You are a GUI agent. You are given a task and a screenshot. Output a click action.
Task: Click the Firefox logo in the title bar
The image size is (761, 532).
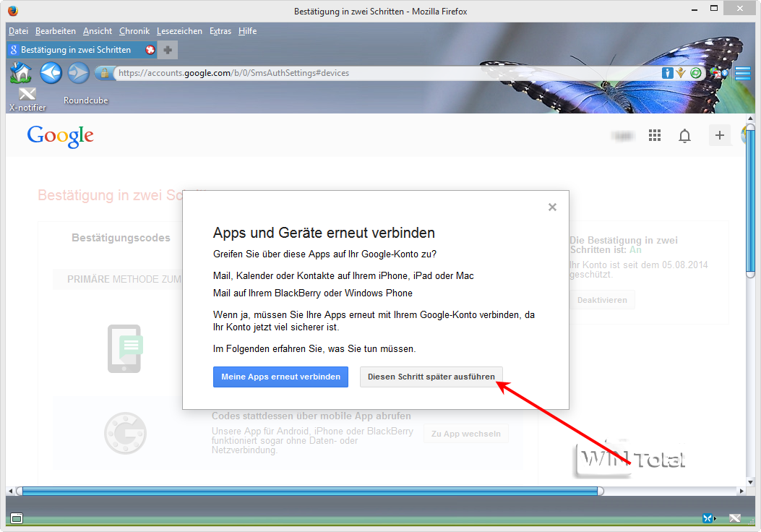click(x=13, y=11)
